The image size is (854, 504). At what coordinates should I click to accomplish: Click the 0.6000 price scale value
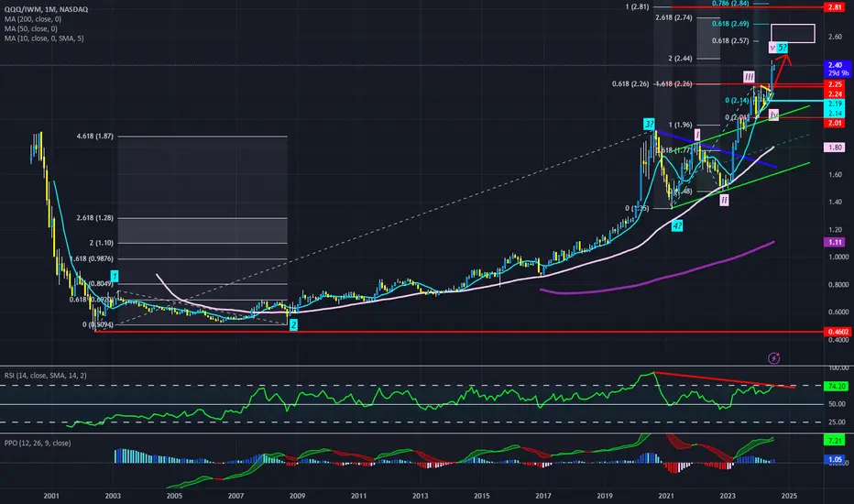point(838,312)
